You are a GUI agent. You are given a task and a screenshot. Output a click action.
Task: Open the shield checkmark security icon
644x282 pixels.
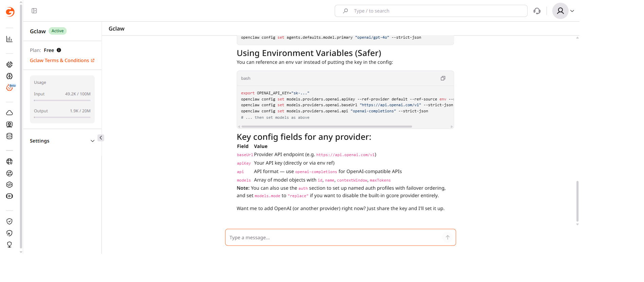pos(10,222)
